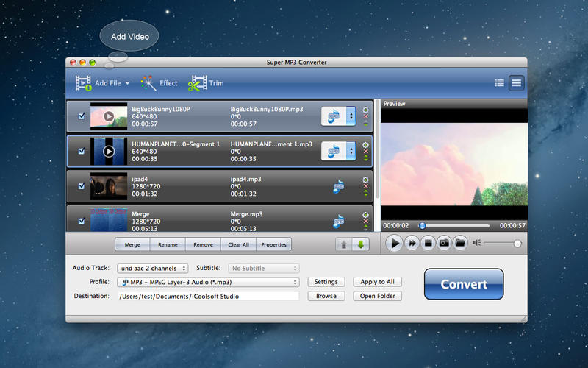The image size is (588, 368).
Task: Untick the Merge file checkbox
Action: coord(81,219)
